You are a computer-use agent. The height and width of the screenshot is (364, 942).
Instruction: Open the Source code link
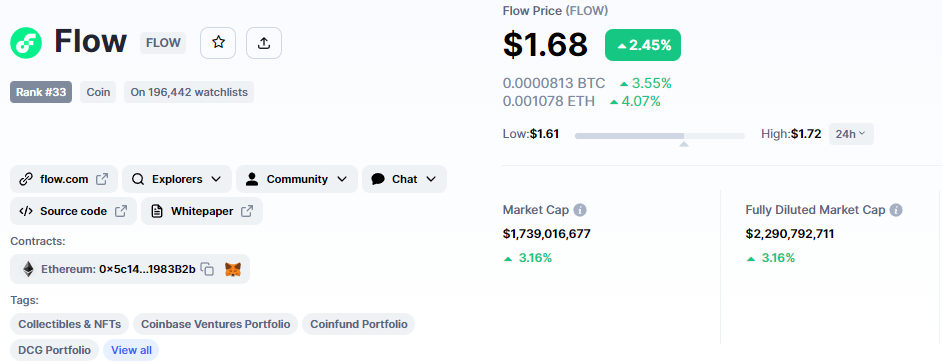[x=73, y=211]
